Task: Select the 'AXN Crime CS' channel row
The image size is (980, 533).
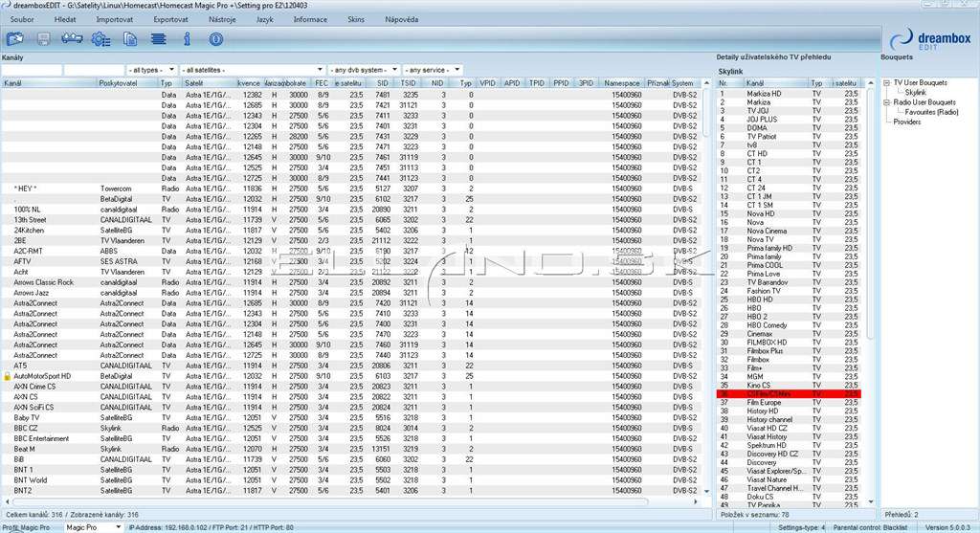Action: pos(351,387)
